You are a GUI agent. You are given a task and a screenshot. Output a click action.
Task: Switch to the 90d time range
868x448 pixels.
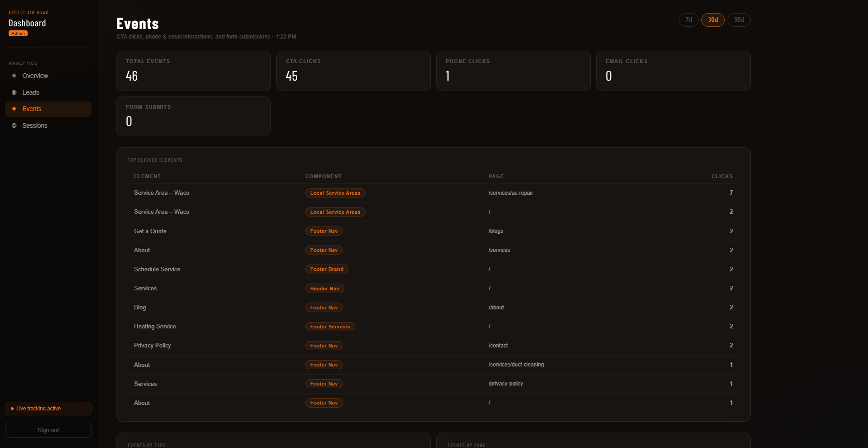click(x=738, y=20)
